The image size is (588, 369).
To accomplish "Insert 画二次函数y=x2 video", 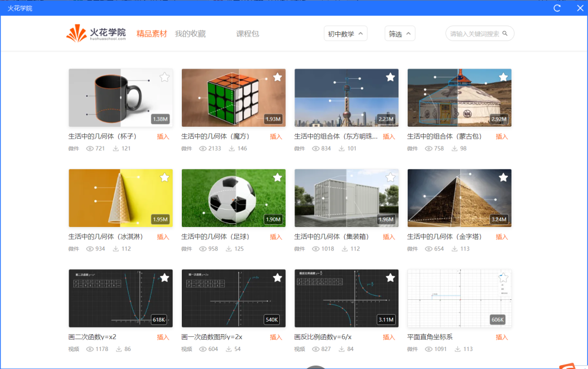I will (163, 337).
